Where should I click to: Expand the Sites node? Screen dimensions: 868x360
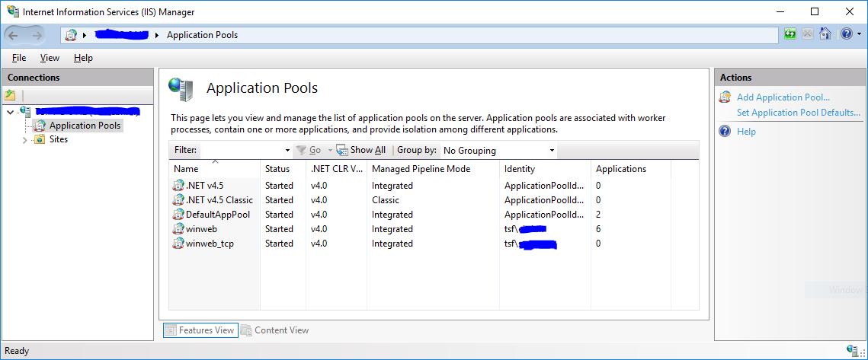(x=24, y=140)
